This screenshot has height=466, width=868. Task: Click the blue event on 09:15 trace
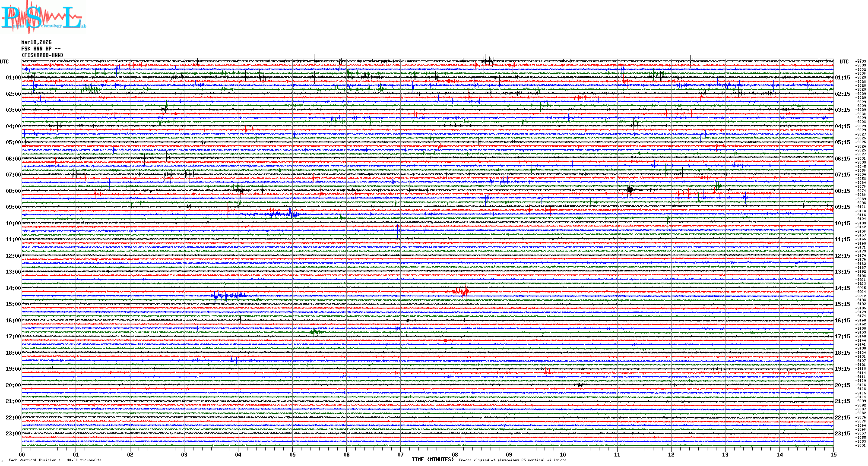point(287,214)
